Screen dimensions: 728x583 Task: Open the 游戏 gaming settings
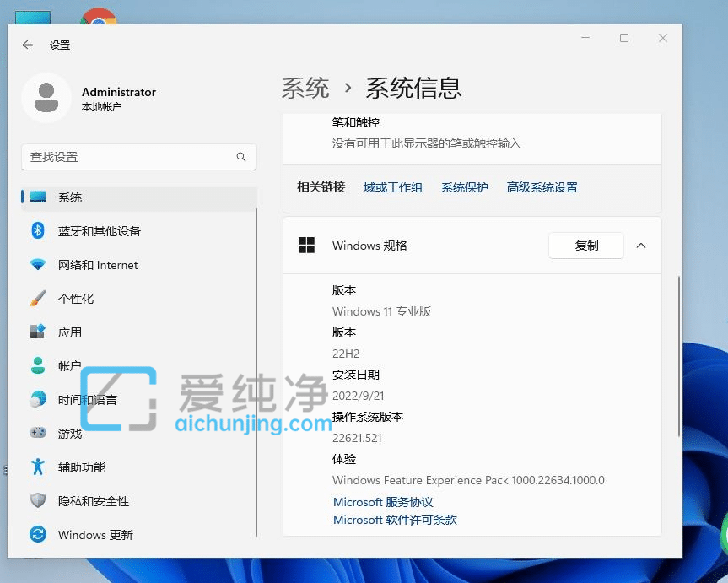[x=70, y=433]
